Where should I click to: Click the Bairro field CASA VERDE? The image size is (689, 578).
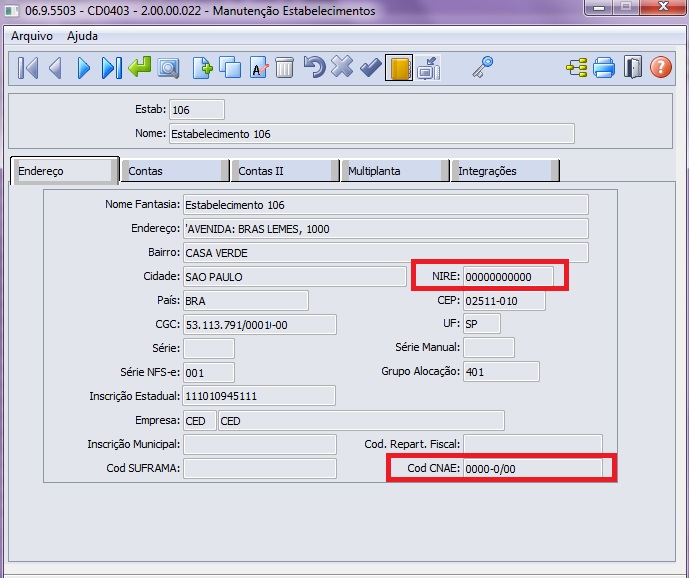click(385, 253)
